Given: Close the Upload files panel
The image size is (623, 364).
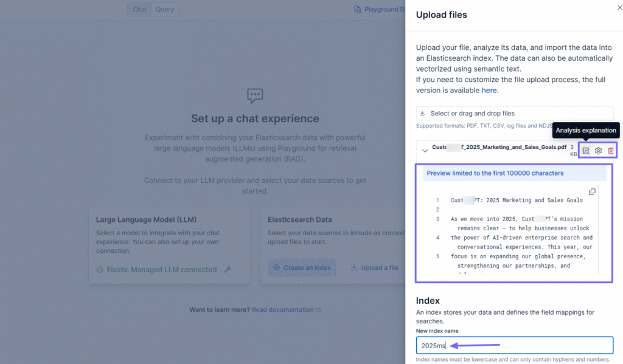Looking at the screenshot, I should [619, 7].
